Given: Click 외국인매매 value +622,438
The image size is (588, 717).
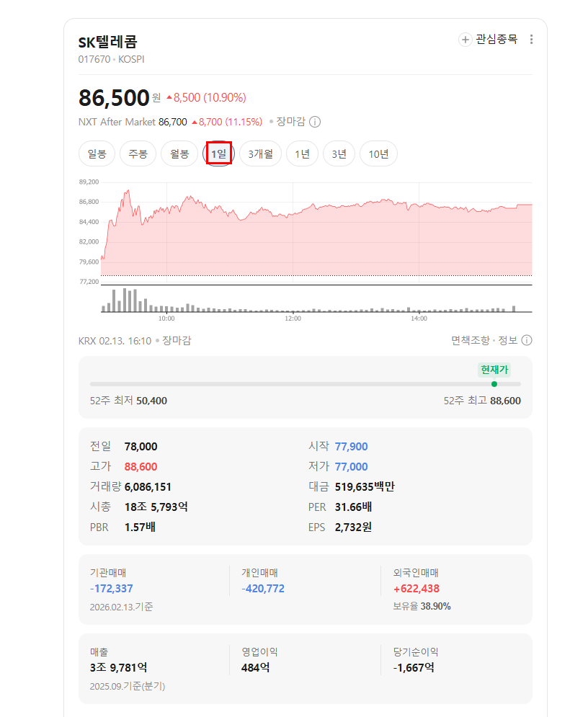Looking at the screenshot, I should click(x=416, y=589).
